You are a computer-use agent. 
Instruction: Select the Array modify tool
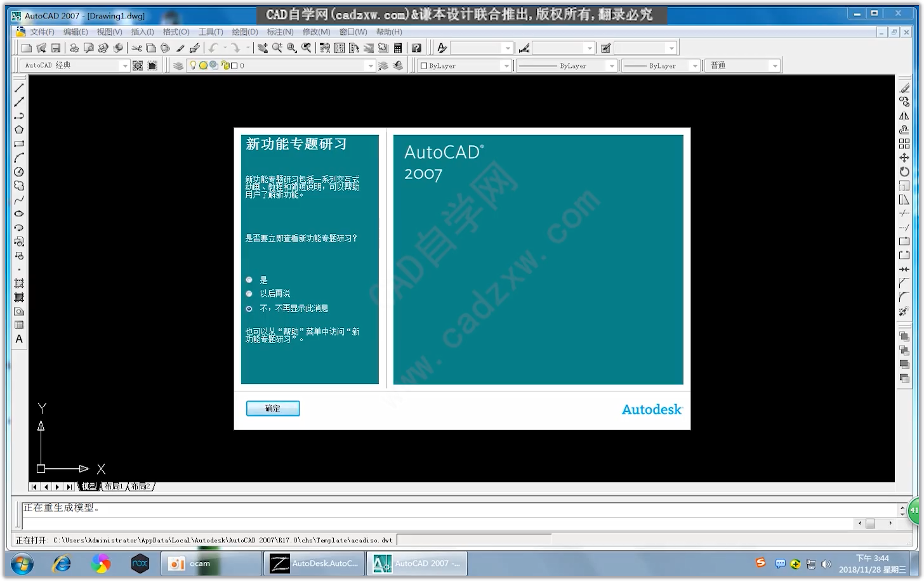[904, 143]
